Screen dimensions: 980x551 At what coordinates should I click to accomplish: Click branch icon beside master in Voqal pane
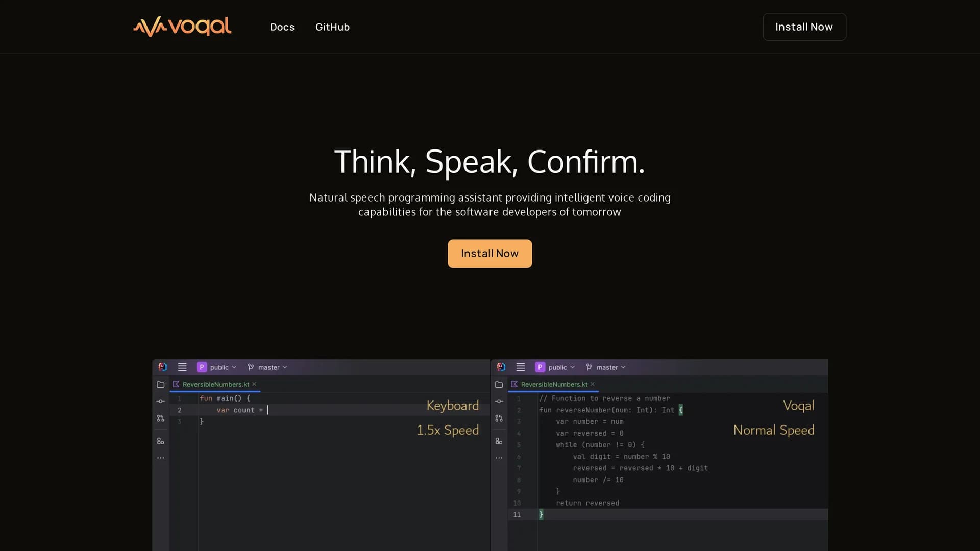point(589,367)
